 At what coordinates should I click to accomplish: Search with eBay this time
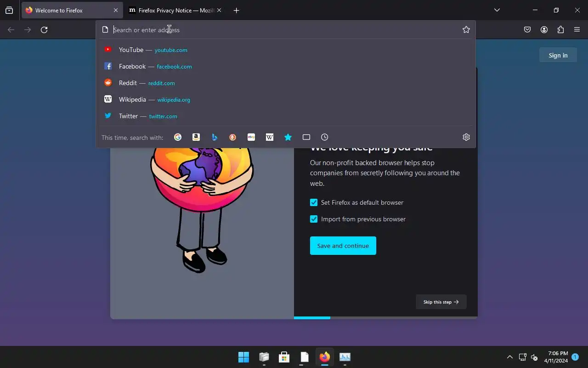[251, 137]
